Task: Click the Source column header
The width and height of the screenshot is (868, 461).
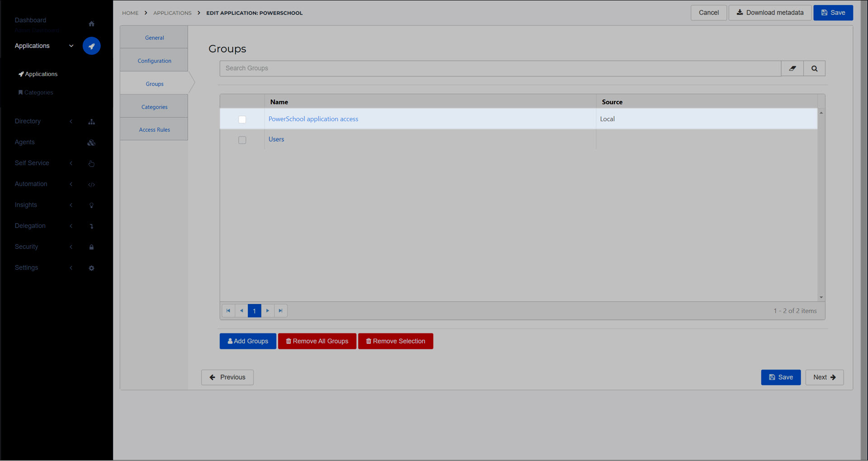Action: pyautogui.click(x=707, y=102)
